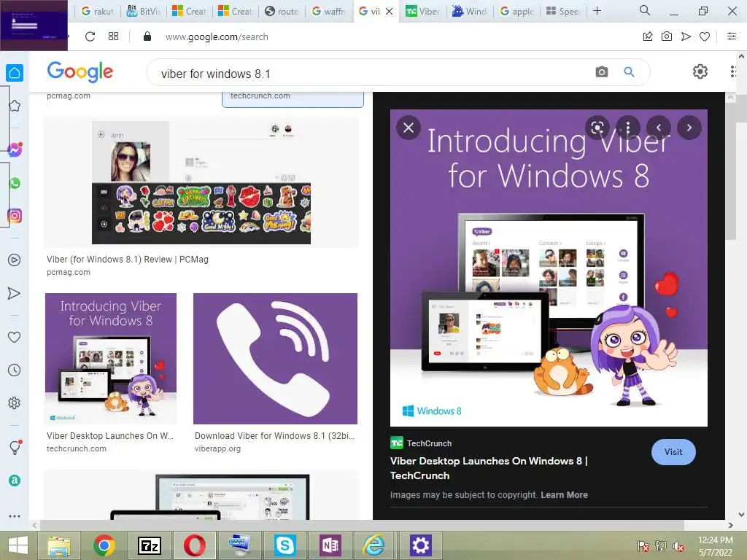Click the horizontal page scrollbar

362,525
